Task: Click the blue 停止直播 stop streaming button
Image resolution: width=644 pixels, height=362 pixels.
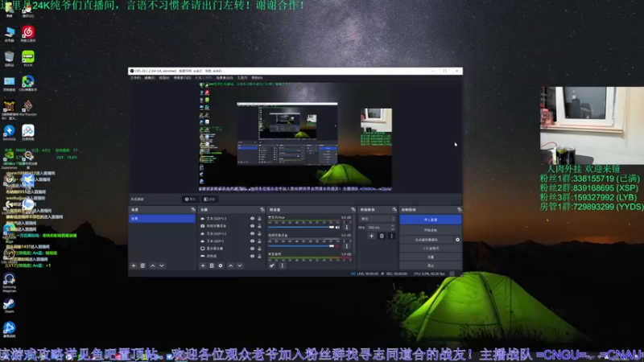Action: (431, 220)
